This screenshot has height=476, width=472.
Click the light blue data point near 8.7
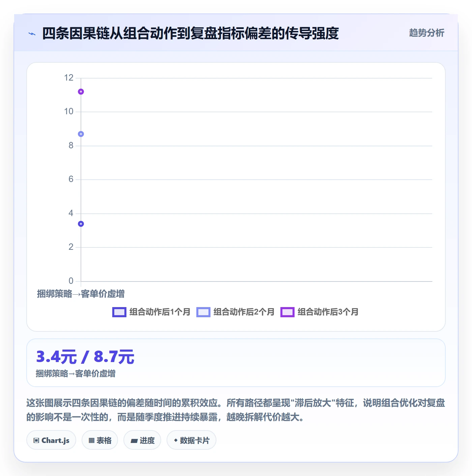tap(81, 134)
